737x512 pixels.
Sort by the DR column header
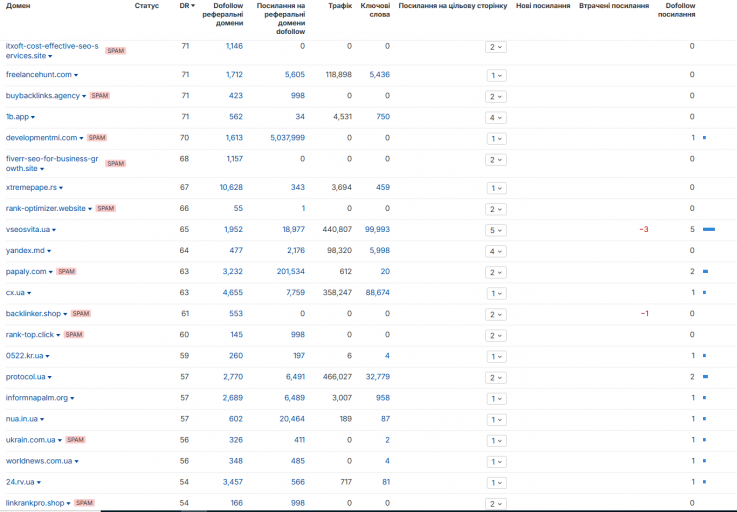[187, 6]
